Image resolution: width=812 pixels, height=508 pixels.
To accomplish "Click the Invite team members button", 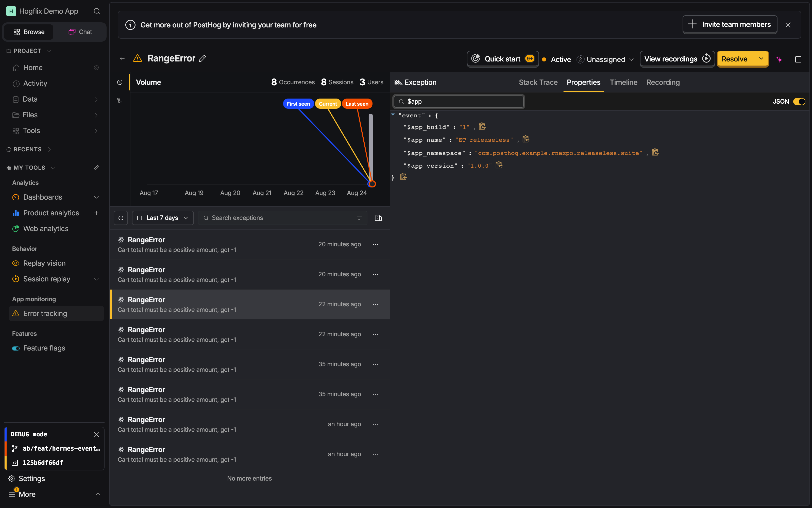I will pyautogui.click(x=730, y=25).
